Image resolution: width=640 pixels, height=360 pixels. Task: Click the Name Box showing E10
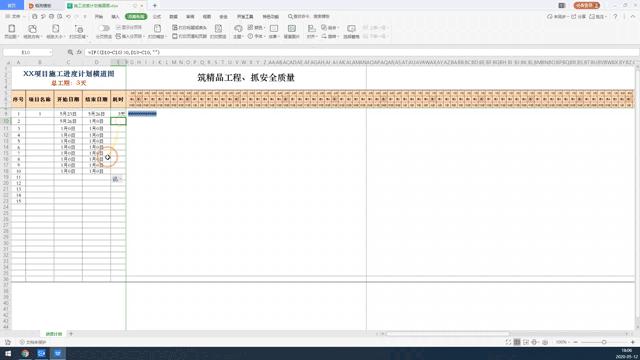28,52
